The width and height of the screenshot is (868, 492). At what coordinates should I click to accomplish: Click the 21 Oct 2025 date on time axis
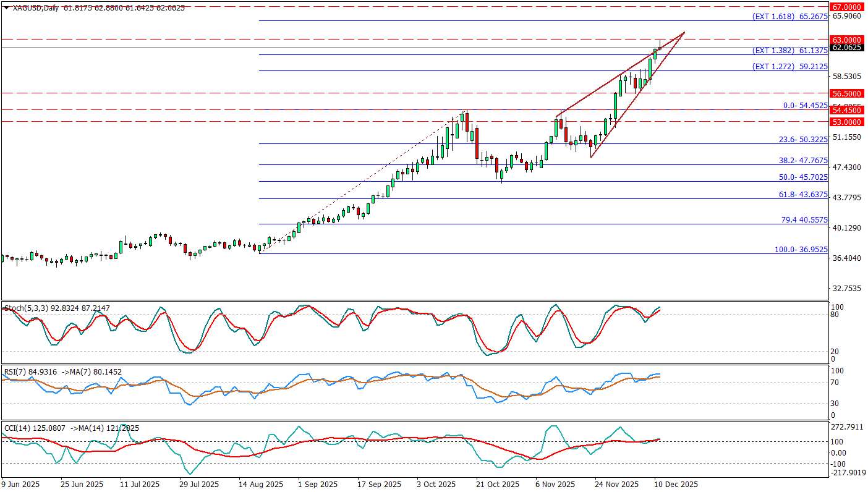(498, 484)
